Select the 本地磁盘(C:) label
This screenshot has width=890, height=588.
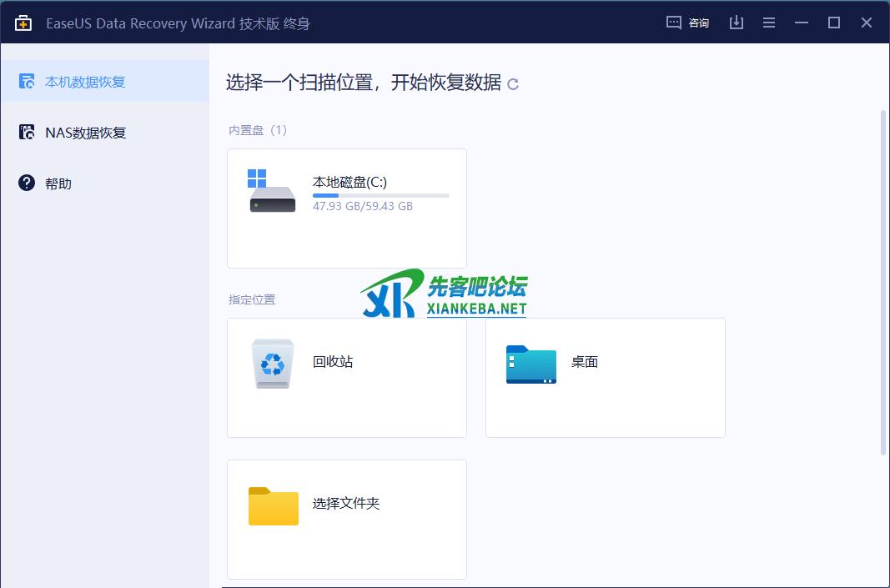click(x=349, y=182)
